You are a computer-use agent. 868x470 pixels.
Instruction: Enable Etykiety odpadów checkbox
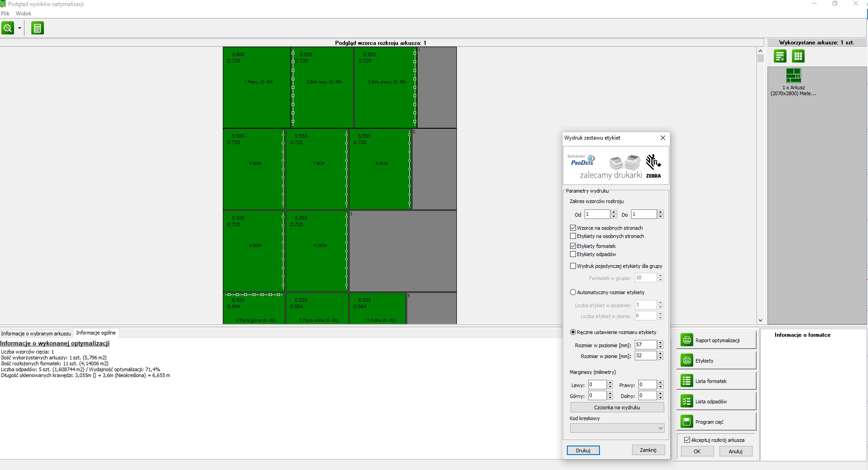573,254
